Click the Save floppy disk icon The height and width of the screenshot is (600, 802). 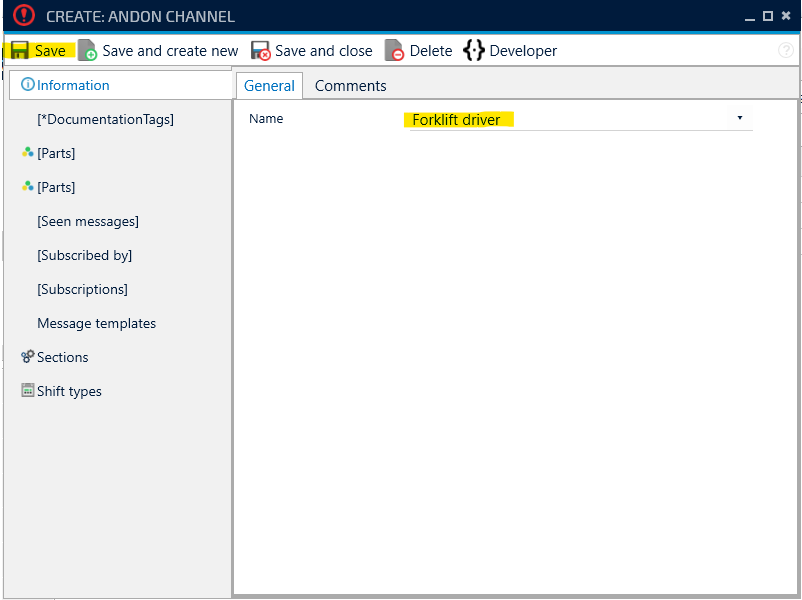point(19,51)
